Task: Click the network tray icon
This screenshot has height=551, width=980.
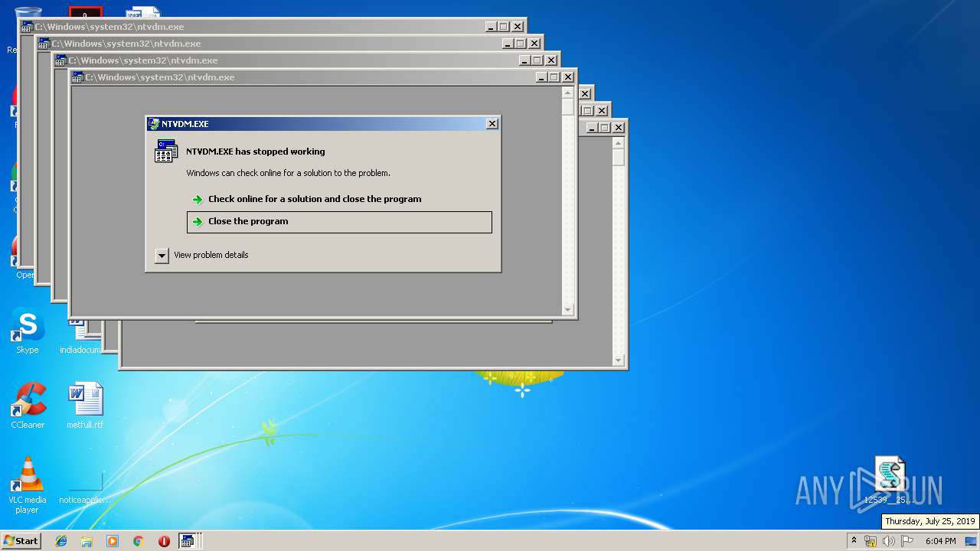Action: (871, 541)
